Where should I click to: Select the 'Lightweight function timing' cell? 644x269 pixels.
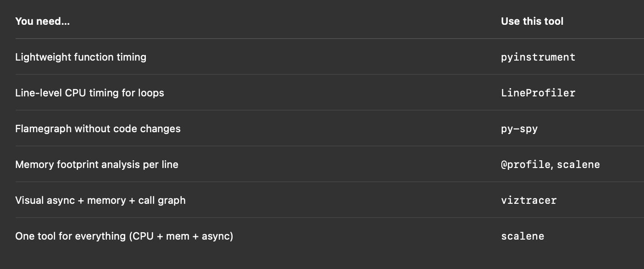(x=81, y=57)
